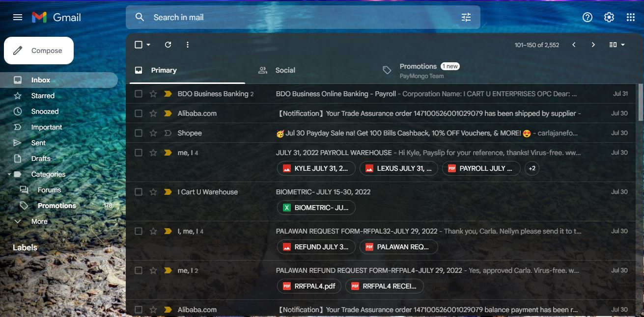Viewport: 644px width, 317px height.
Task: Click the Compose button
Action: click(x=39, y=51)
